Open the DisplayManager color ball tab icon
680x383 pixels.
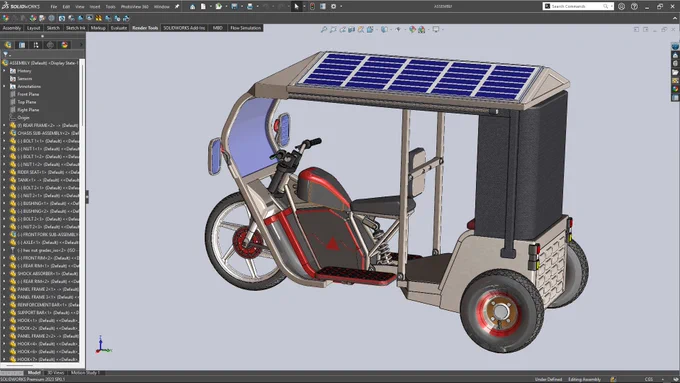click(65, 45)
